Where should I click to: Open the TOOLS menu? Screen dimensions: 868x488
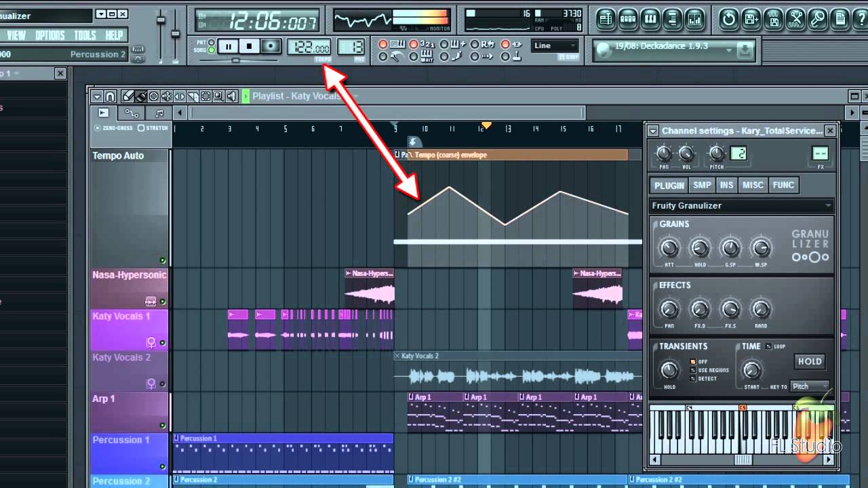click(85, 35)
